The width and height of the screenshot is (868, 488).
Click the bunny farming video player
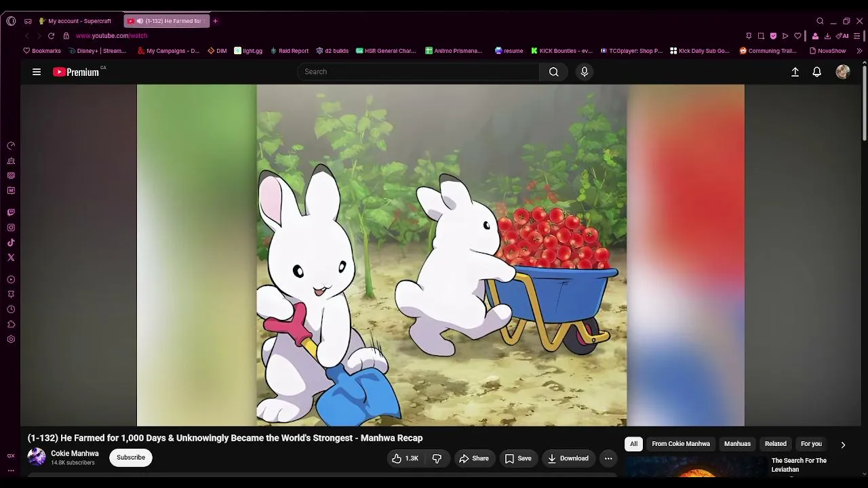pos(441,255)
